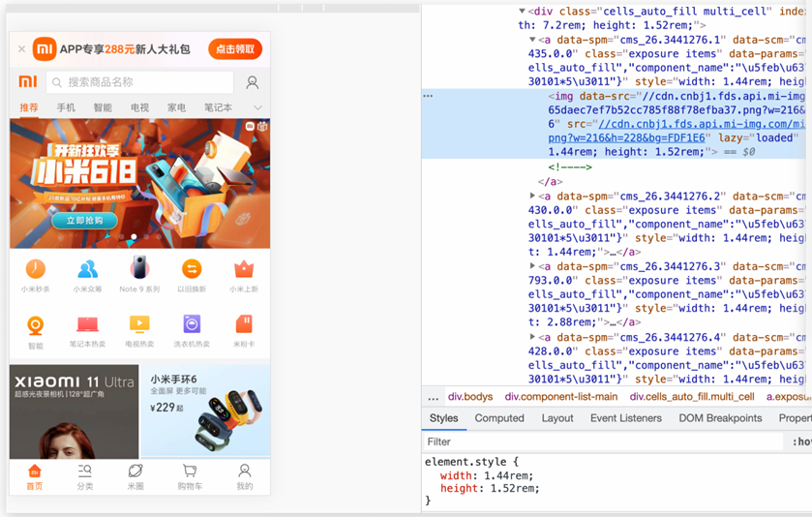Expand the cms_26.3441276.4 anchor node
This screenshot has height=517, width=812.
[x=532, y=337]
